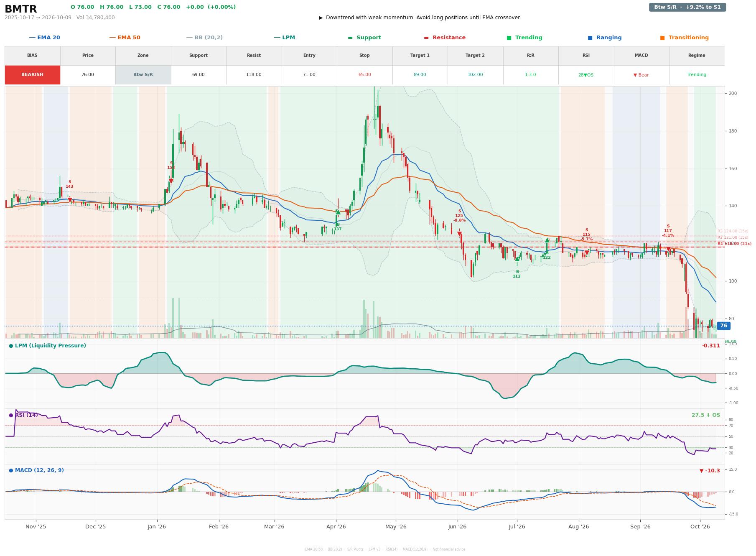Select the sell signal labeled 115 -5.7%
Viewport: 756px width, 556px height.
(x=586, y=253)
